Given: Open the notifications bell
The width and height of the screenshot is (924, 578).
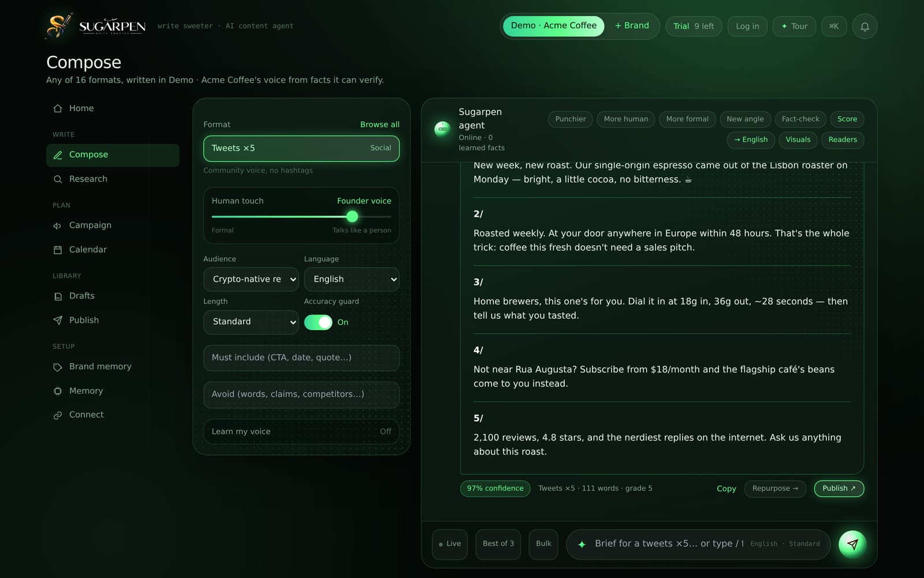Looking at the screenshot, I should pos(865,27).
